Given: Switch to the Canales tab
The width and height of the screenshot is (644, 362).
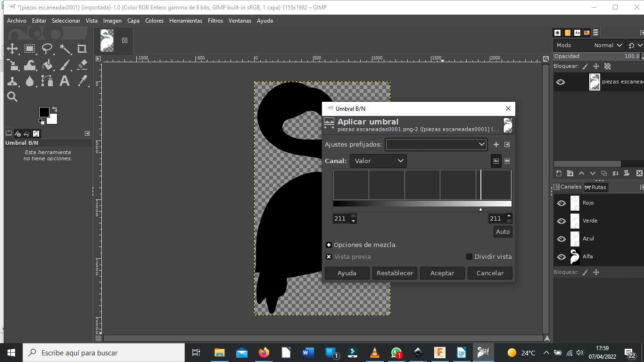Looking at the screenshot, I should click(x=567, y=187).
